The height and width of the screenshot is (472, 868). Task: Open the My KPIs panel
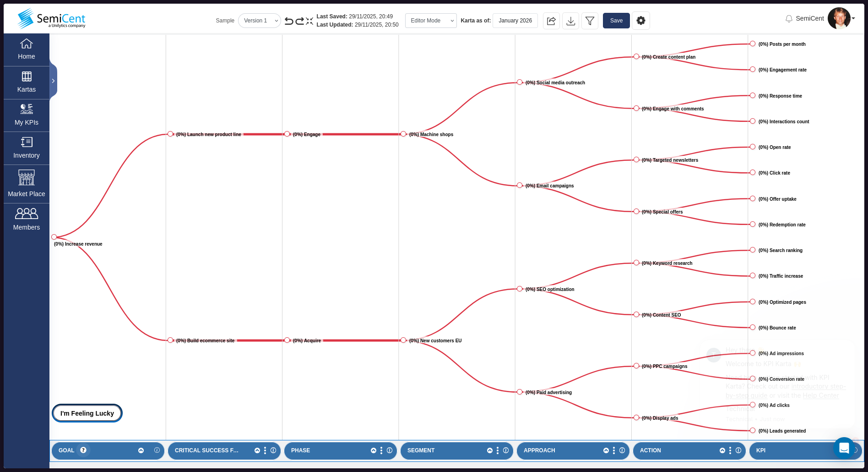pos(26,115)
